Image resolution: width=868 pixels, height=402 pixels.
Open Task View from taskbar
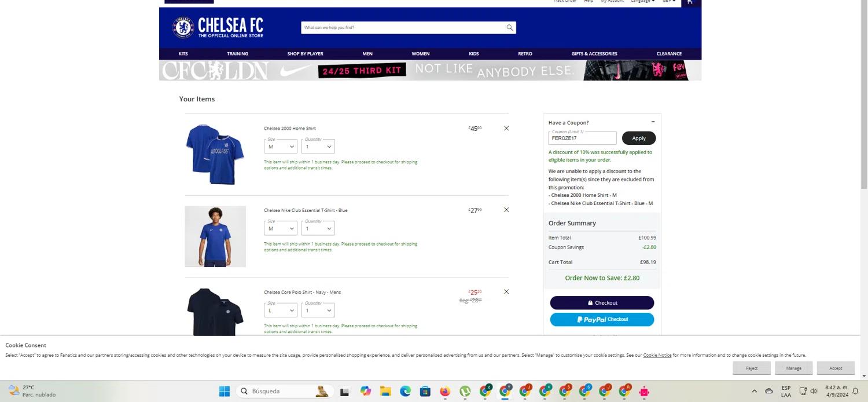345,391
